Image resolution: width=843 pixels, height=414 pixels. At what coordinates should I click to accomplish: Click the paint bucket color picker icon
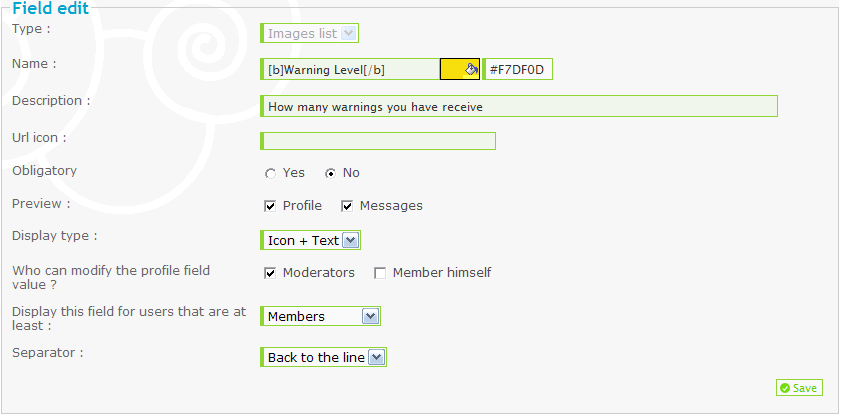tap(471, 69)
